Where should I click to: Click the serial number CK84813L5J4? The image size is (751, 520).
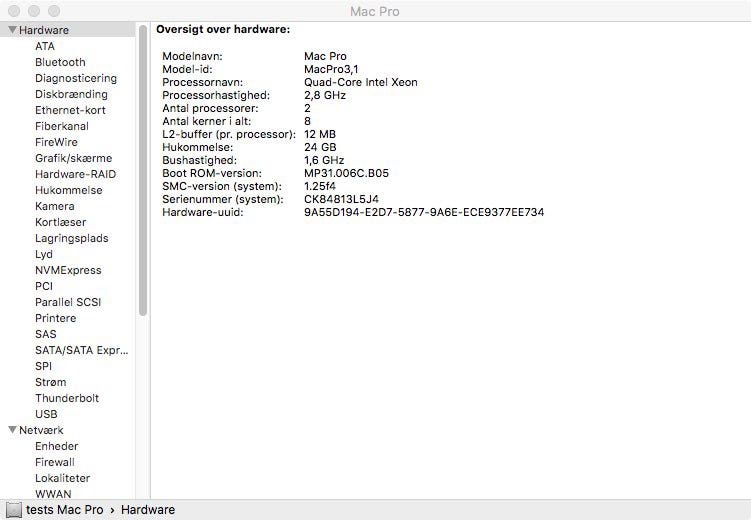point(341,199)
